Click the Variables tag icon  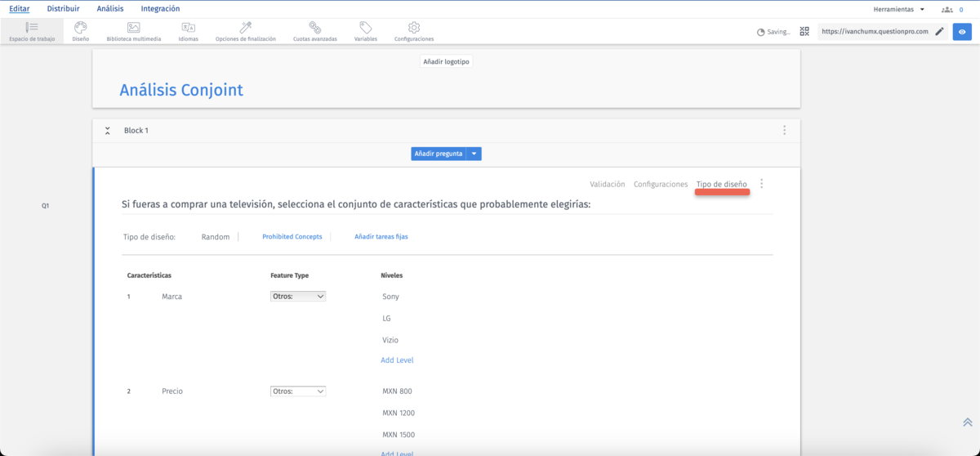(365, 29)
